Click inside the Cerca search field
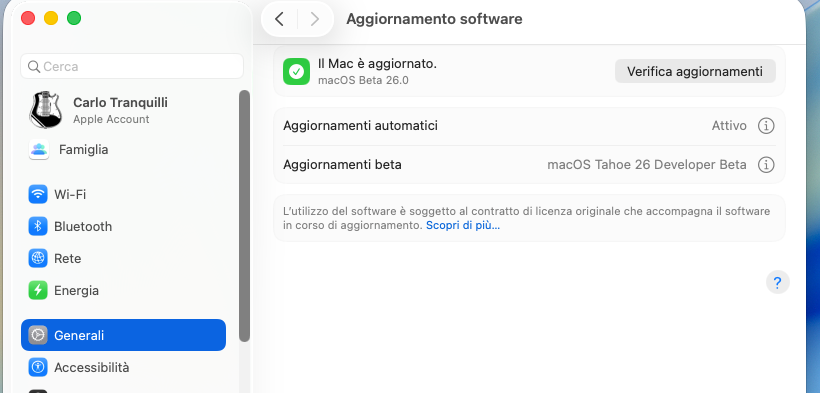The height and width of the screenshot is (393, 820). pyautogui.click(x=132, y=66)
